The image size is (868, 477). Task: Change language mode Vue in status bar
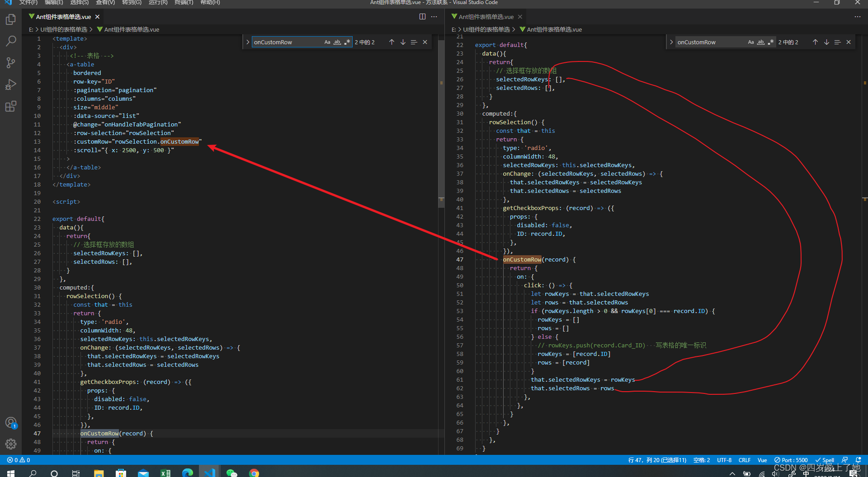click(762, 460)
